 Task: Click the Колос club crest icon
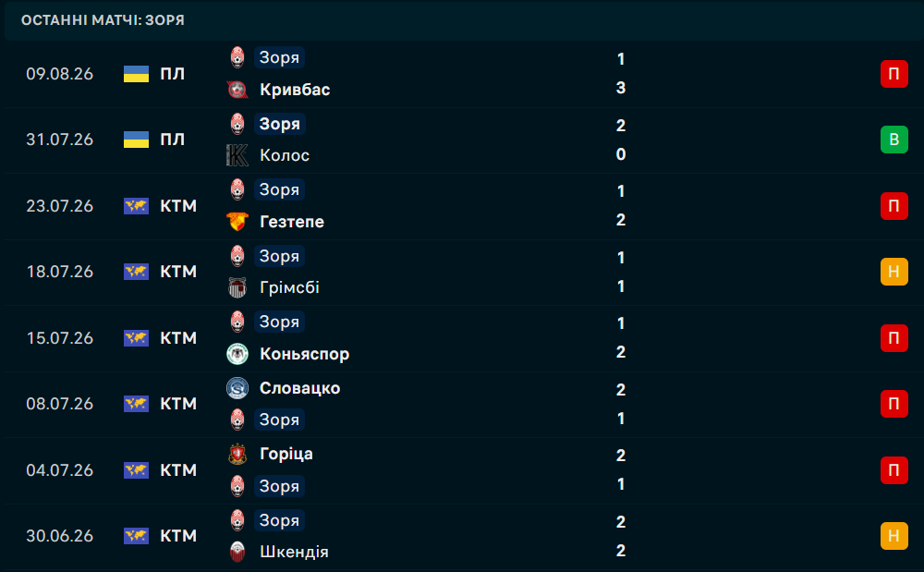(237, 155)
